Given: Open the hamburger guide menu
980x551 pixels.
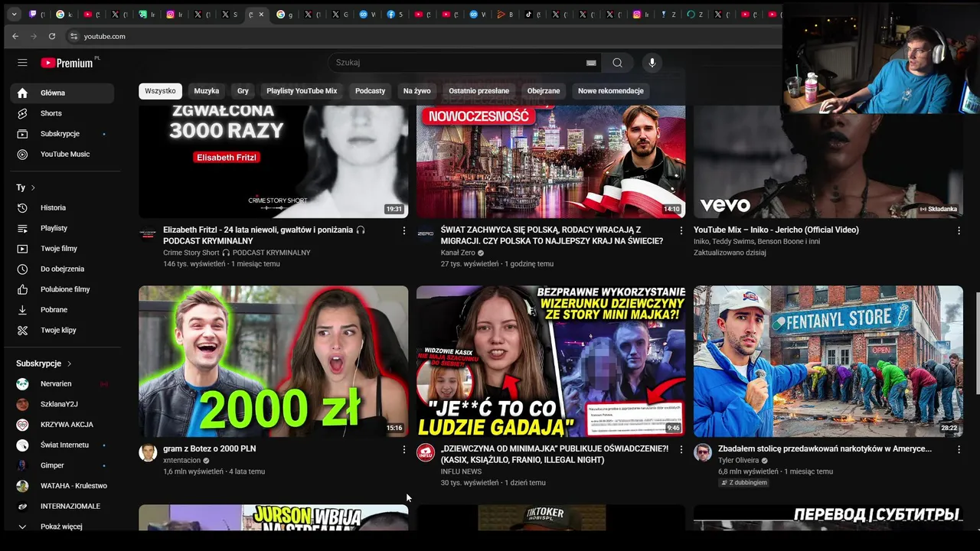Looking at the screenshot, I should (22, 63).
